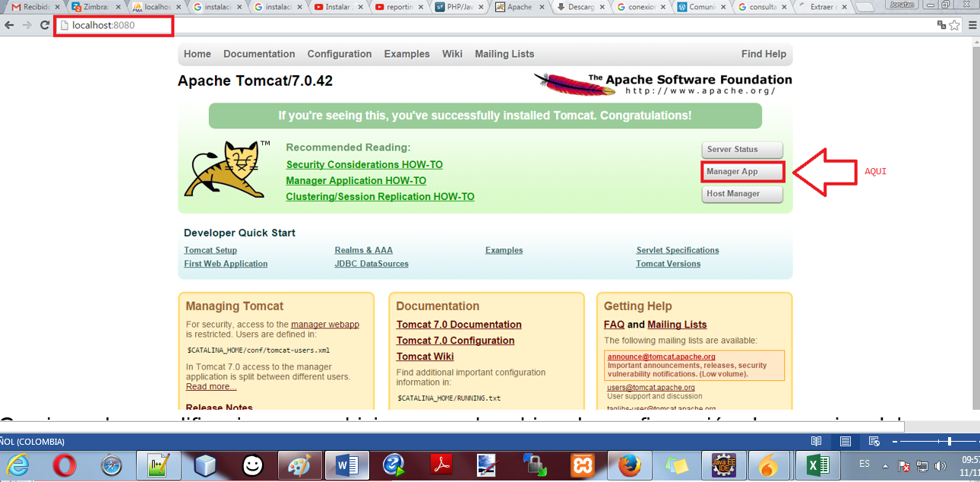Image resolution: width=980 pixels, height=482 pixels.
Task: Open Firefox from the taskbar
Action: [629, 465]
